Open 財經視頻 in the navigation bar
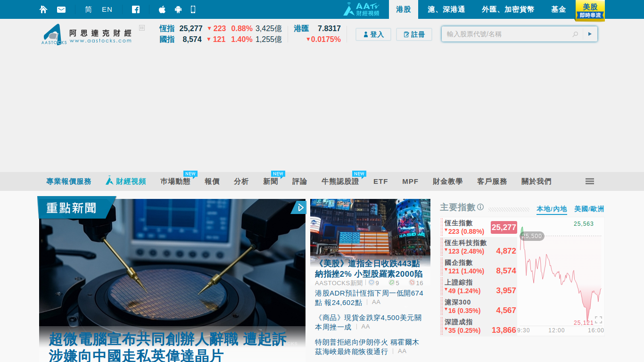The image size is (644, 362). point(126,181)
